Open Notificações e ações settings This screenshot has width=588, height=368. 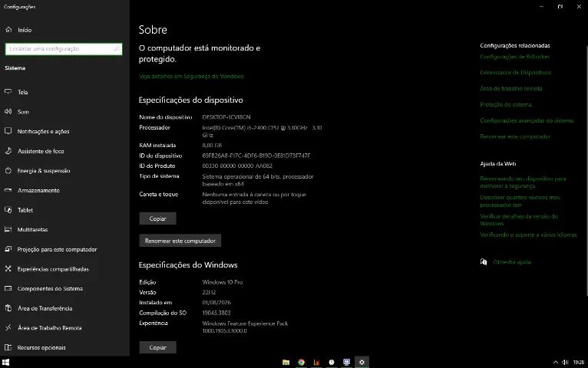43,131
